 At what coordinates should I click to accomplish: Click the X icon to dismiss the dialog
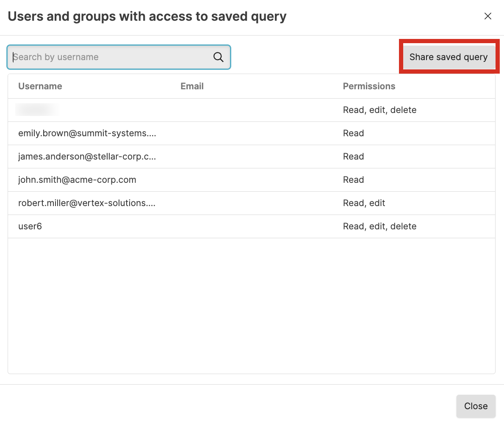(x=488, y=16)
